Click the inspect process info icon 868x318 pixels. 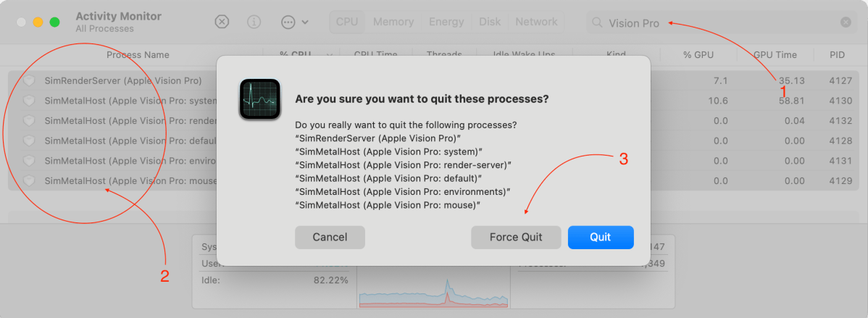pyautogui.click(x=254, y=22)
